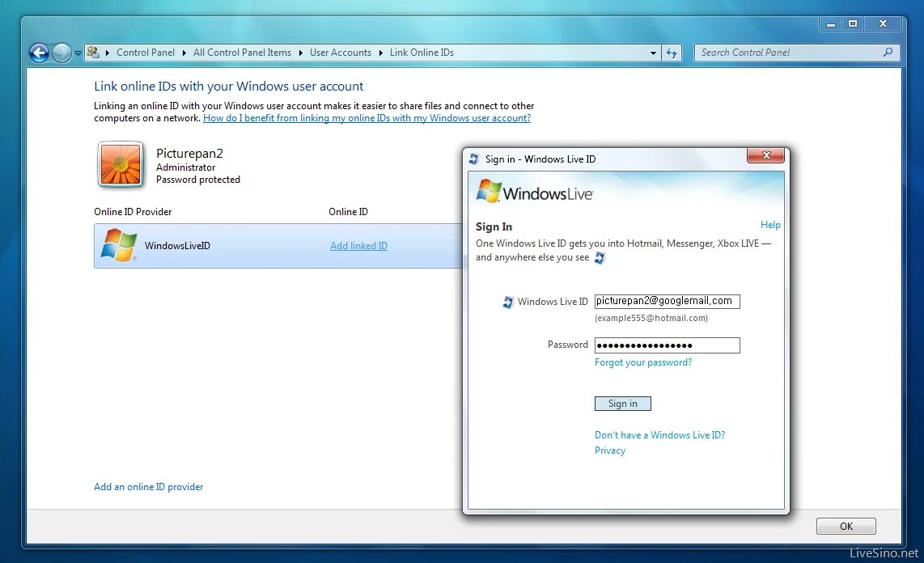This screenshot has width=924, height=563.
Task: Expand arrow after All Control Panel Items
Action: (x=300, y=53)
